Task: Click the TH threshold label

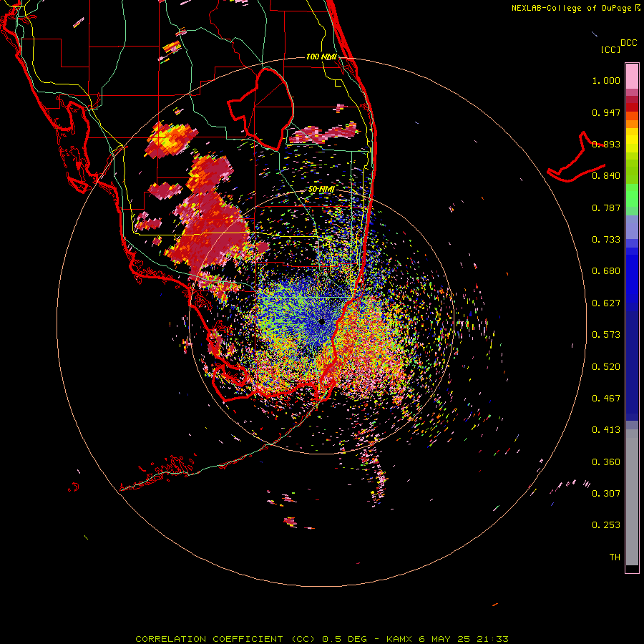Action: tap(615, 557)
